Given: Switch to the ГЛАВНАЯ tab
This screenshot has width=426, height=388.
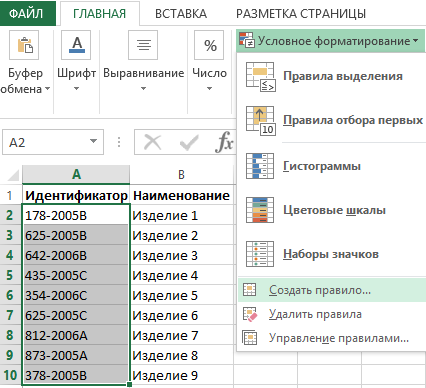Looking at the screenshot, I should click(100, 14).
